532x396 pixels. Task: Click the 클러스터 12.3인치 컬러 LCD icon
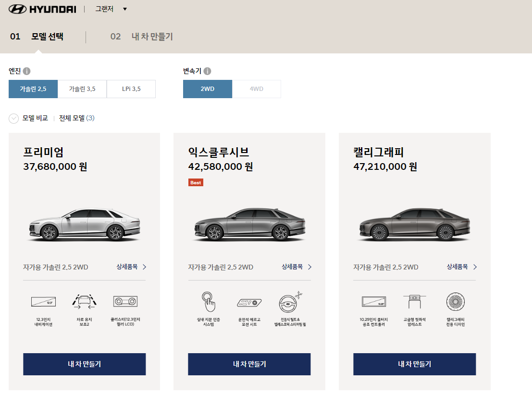click(125, 301)
